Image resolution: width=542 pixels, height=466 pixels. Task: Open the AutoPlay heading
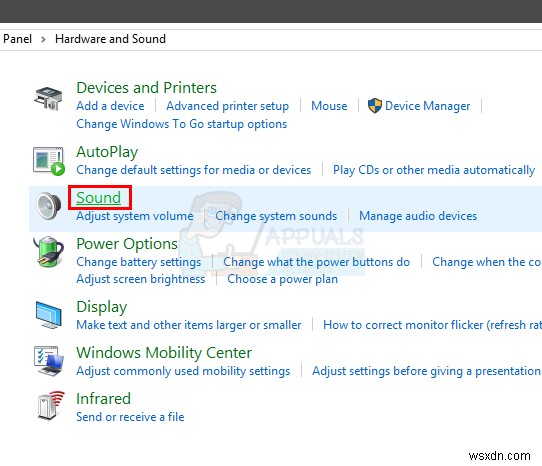point(107,152)
